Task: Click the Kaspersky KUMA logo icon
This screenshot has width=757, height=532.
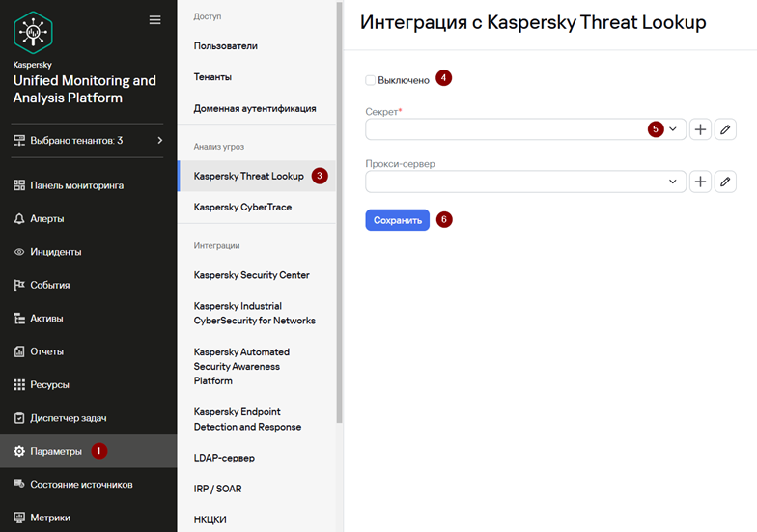Action: 33,33
